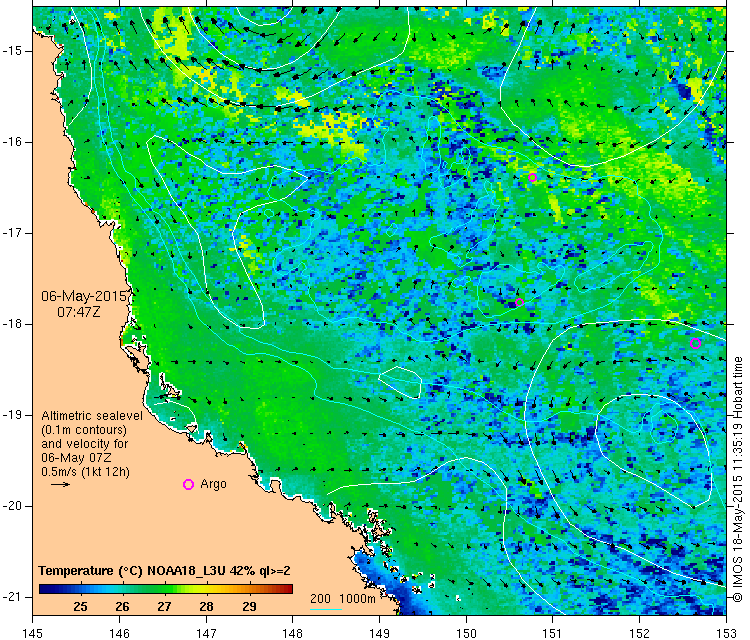Click the '152' longitude axis label
This screenshot has height=640, width=750.
coord(640,633)
